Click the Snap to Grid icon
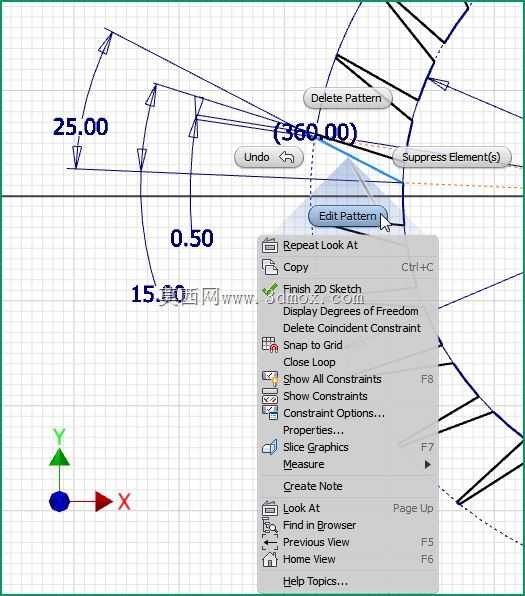Screen dimensions: 525x596 point(270,345)
